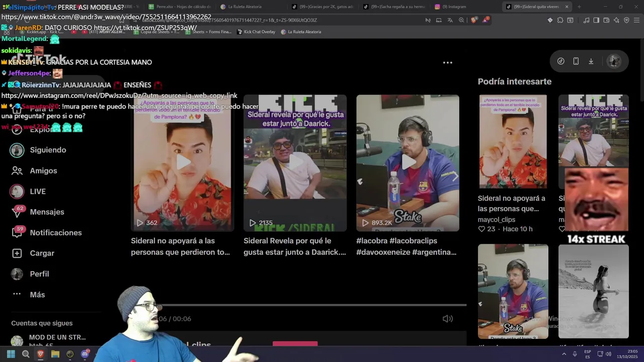This screenshot has height=362, width=644.
Task: Open the Windows Start menu
Action: click(11, 354)
